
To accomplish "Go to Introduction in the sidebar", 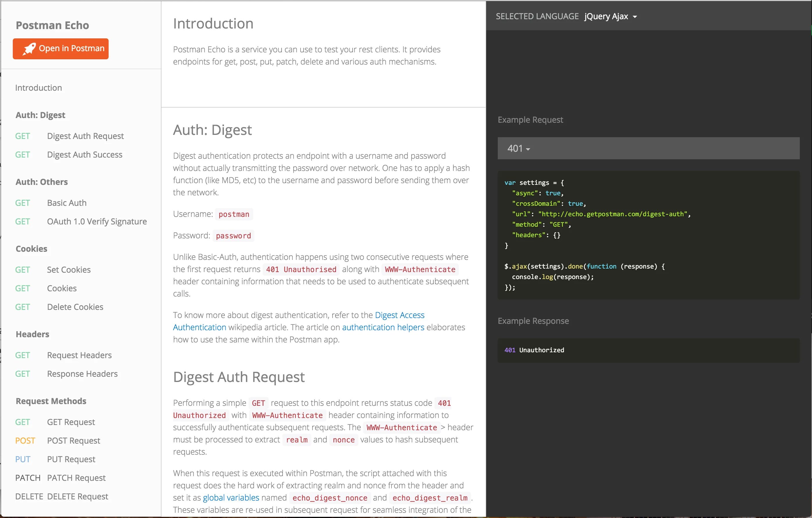I will 38,88.
